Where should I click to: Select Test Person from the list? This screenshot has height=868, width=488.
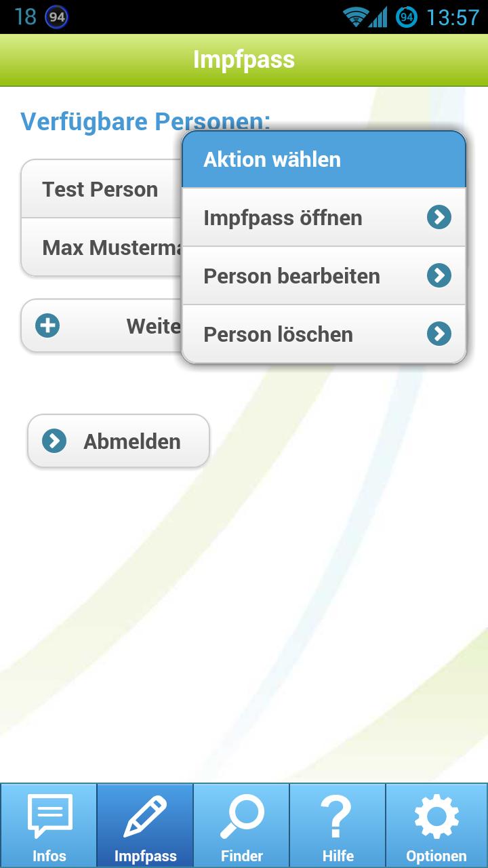pyautogui.click(x=100, y=189)
